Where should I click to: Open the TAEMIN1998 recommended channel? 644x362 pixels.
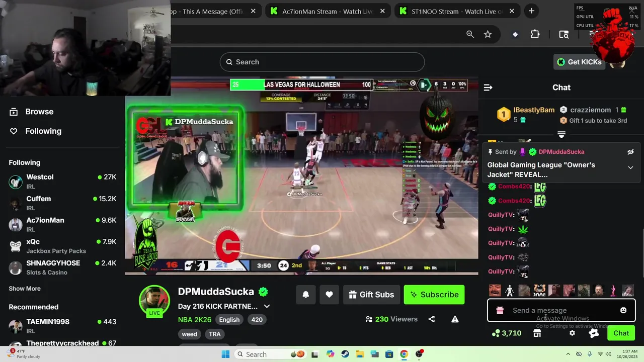tap(62, 326)
